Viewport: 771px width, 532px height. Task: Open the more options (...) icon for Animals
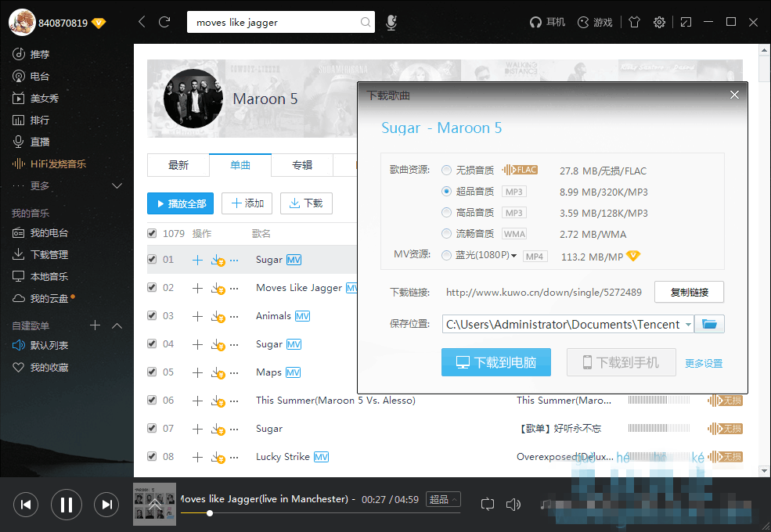pos(232,315)
